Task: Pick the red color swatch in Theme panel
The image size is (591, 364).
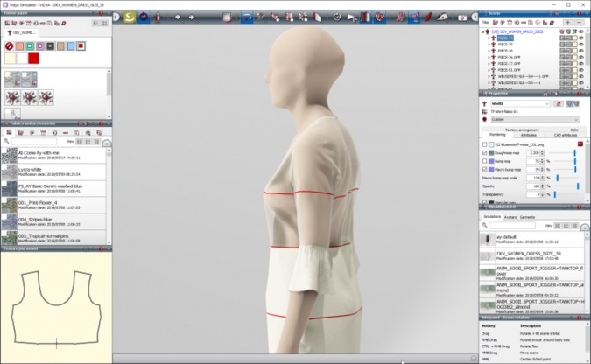Action: [x=33, y=59]
